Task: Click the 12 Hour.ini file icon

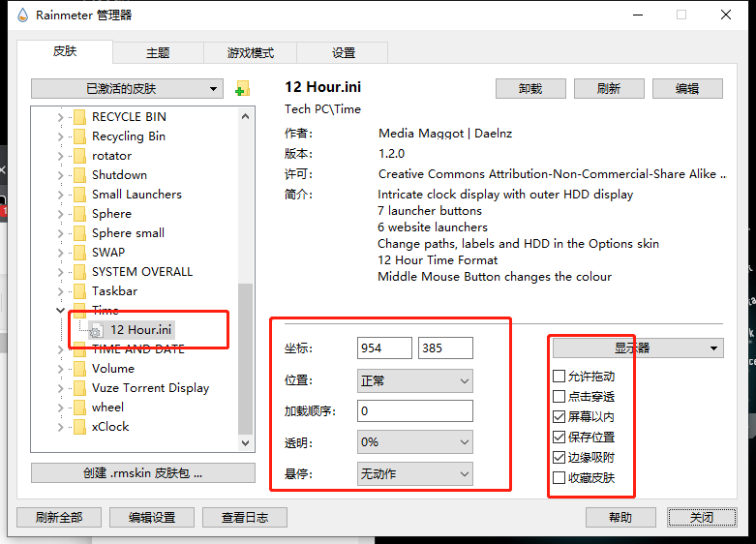Action: pyautogui.click(x=96, y=330)
